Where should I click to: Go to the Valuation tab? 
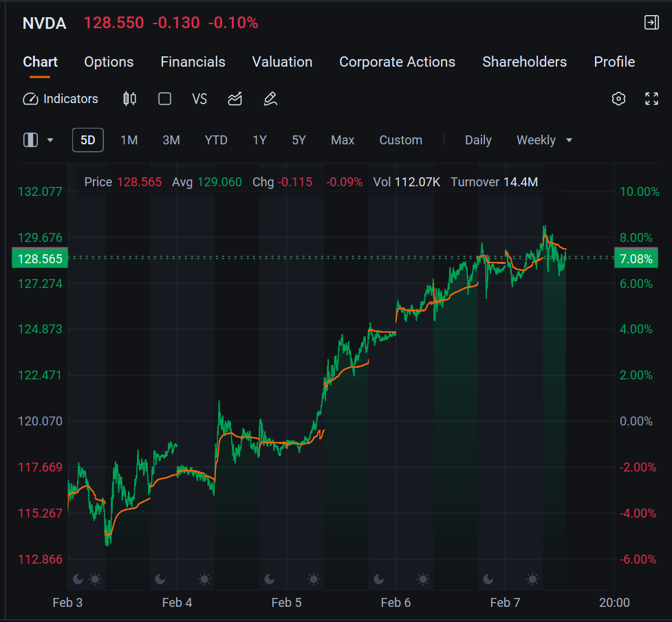point(282,62)
